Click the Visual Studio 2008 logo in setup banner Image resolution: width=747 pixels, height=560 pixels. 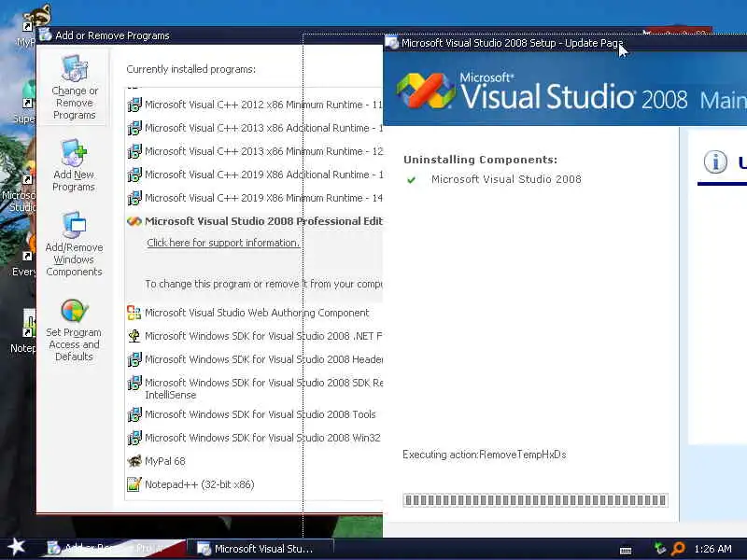[425, 91]
